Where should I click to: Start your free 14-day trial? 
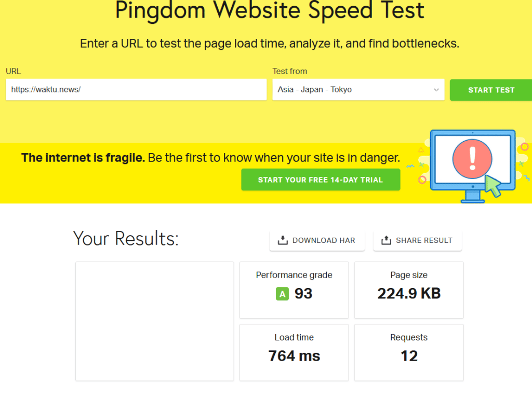[321, 180]
